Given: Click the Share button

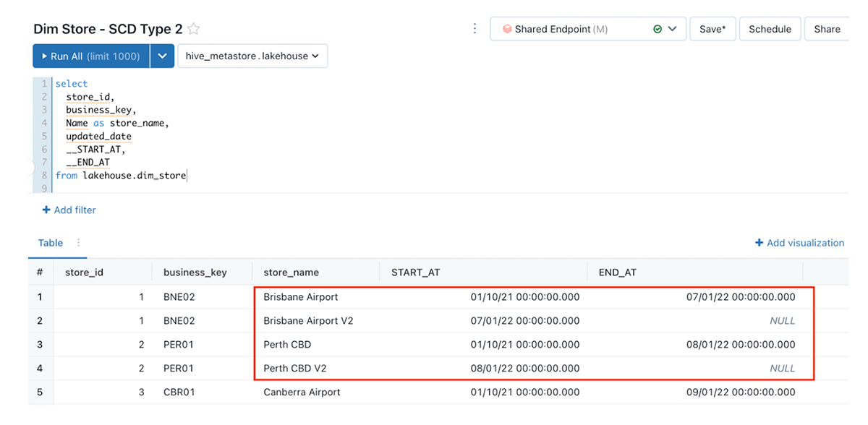Looking at the screenshot, I should tap(827, 30).
